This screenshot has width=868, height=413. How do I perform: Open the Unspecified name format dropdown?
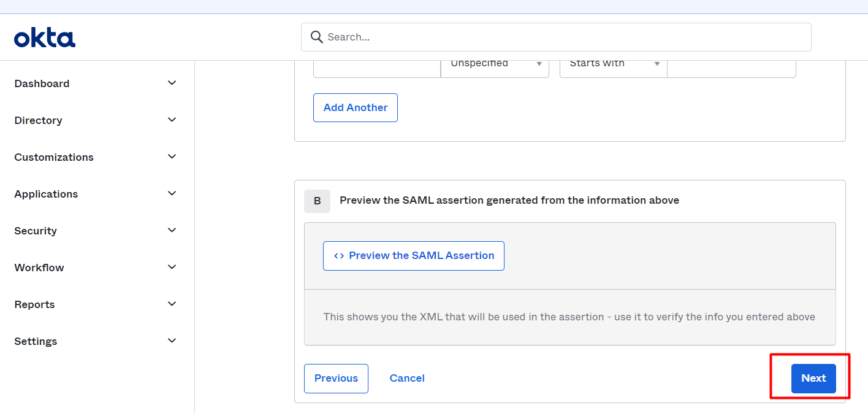pyautogui.click(x=495, y=64)
